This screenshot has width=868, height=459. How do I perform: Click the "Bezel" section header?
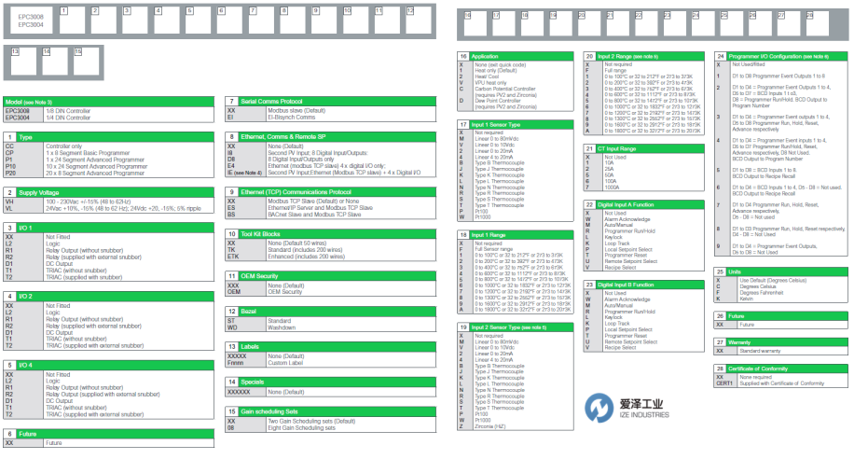[x=330, y=312]
